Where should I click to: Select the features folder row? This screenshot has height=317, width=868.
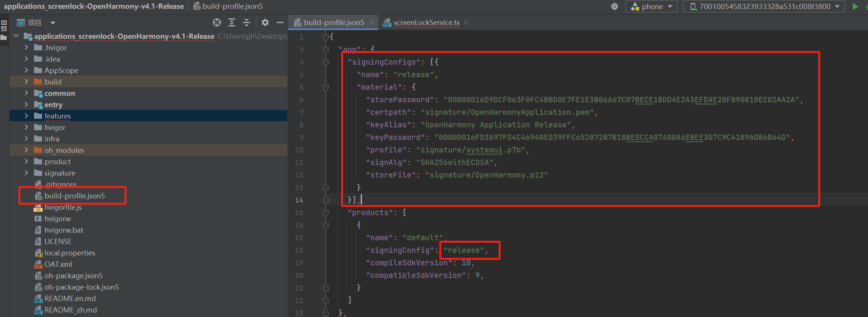coord(148,116)
